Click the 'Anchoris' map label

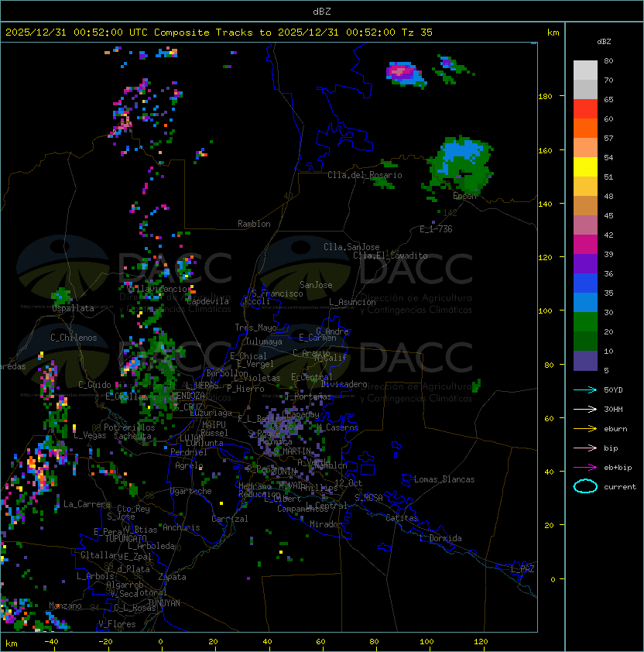pos(181,527)
